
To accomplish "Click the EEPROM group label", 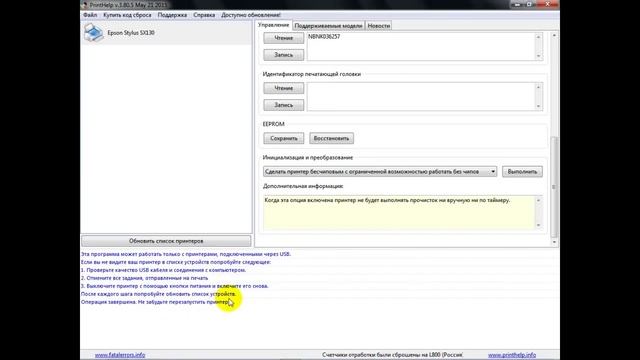I will [x=273, y=124].
